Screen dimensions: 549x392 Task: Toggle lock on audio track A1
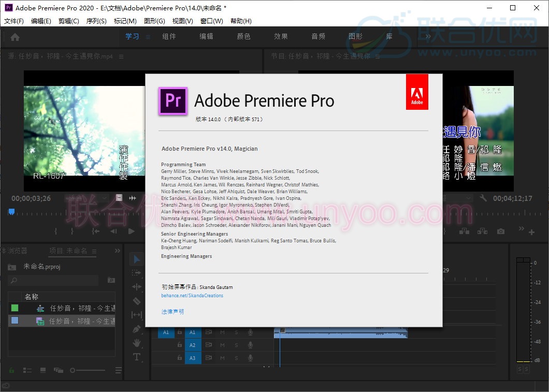[x=180, y=332]
